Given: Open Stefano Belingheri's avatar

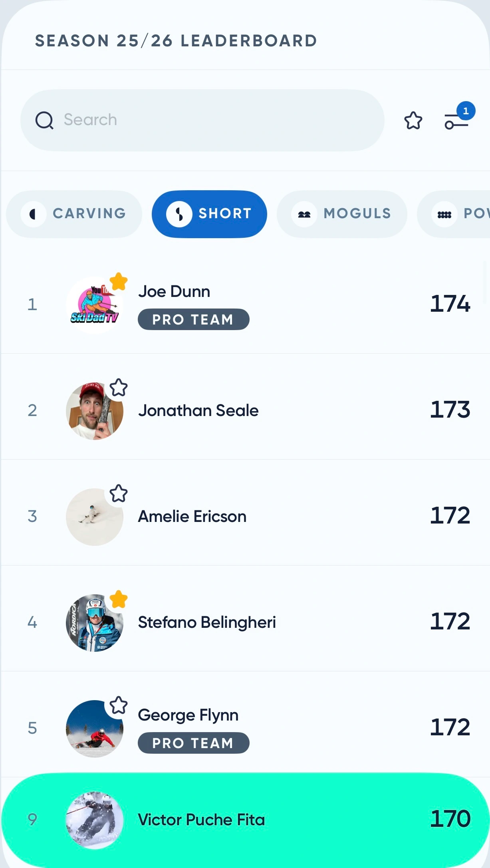Looking at the screenshot, I should coord(95,623).
